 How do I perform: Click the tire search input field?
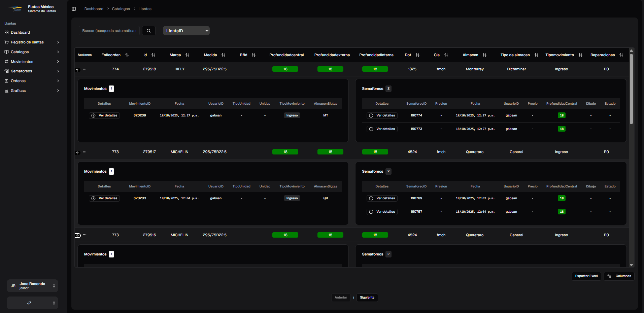[109, 31]
